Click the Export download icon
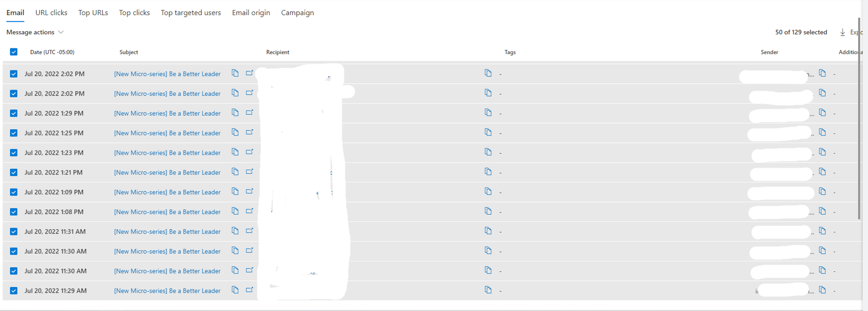The height and width of the screenshot is (311, 868). (842, 32)
